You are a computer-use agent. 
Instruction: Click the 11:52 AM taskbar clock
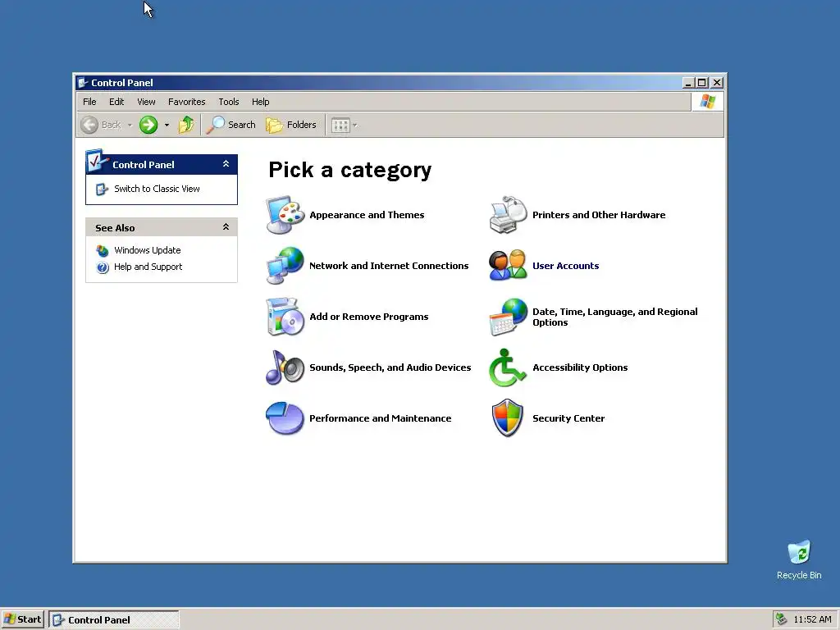[813, 619]
